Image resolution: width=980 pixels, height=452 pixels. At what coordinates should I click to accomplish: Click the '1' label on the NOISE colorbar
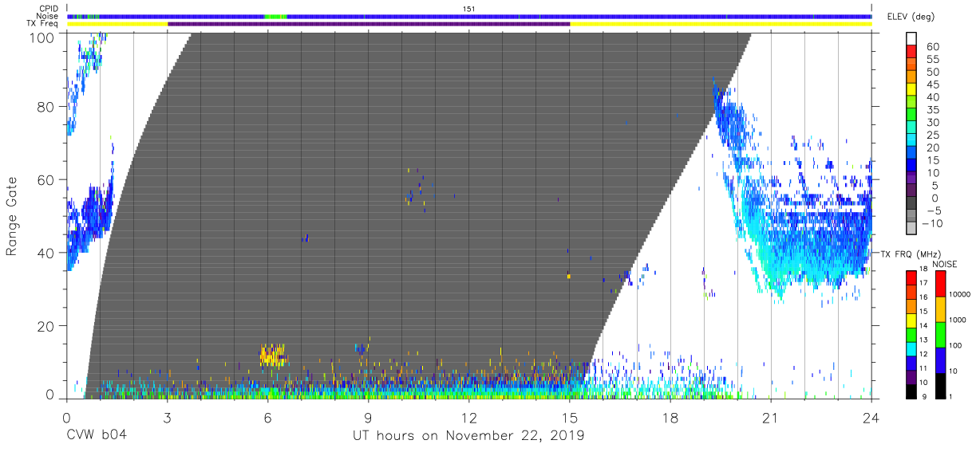coord(951,396)
